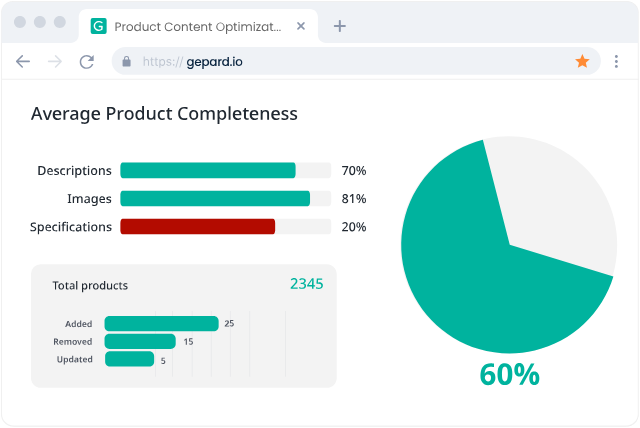
Task: Click the orange bookmark star
Action: click(582, 61)
